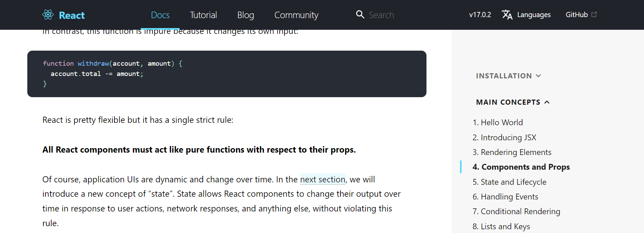The height and width of the screenshot is (233, 644).
Task: Open State and Lifecycle page
Action: 509,182
